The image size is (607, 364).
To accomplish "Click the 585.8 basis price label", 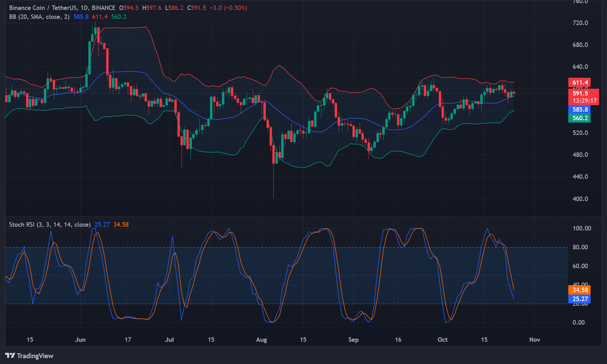I will (x=579, y=110).
